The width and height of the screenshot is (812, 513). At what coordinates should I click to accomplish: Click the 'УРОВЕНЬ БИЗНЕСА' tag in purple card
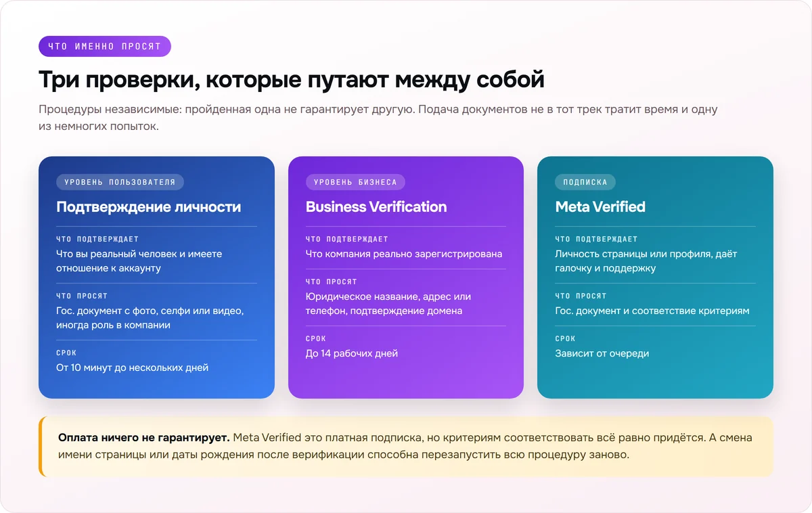pyautogui.click(x=355, y=182)
